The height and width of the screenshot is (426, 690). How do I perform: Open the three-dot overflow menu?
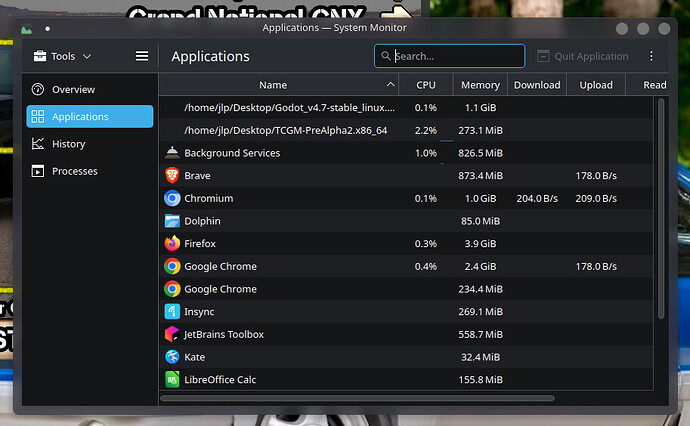coord(651,56)
